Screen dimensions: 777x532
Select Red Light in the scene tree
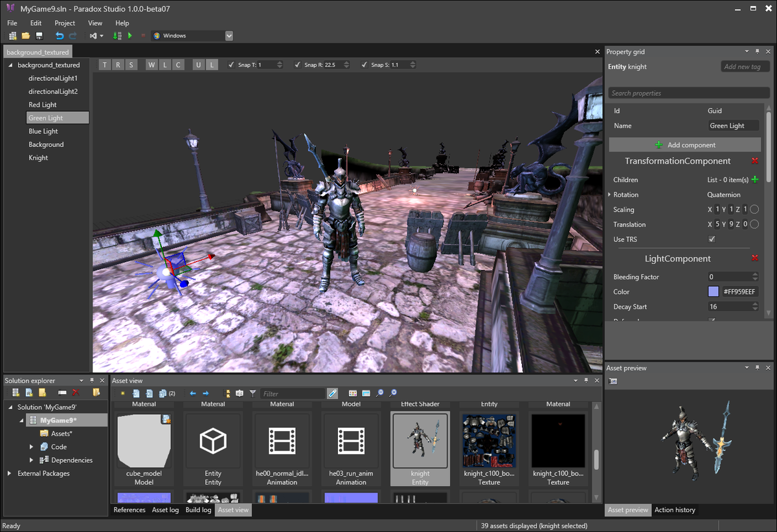[x=43, y=105]
